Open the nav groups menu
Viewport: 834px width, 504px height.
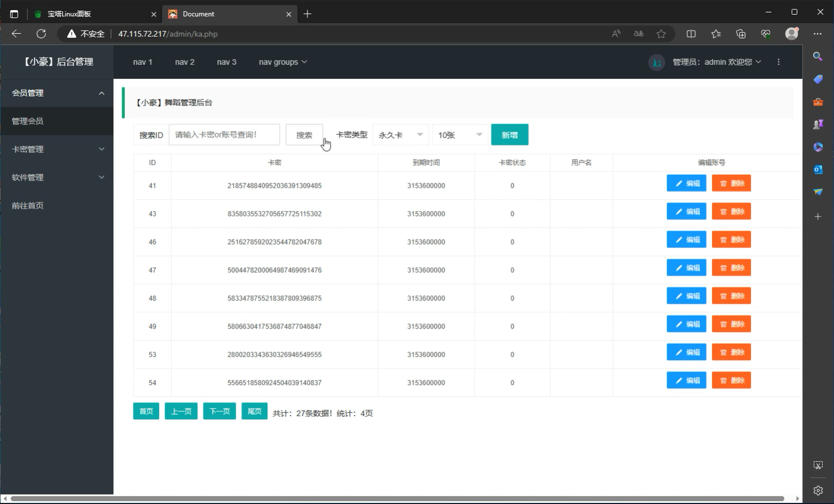click(x=283, y=62)
